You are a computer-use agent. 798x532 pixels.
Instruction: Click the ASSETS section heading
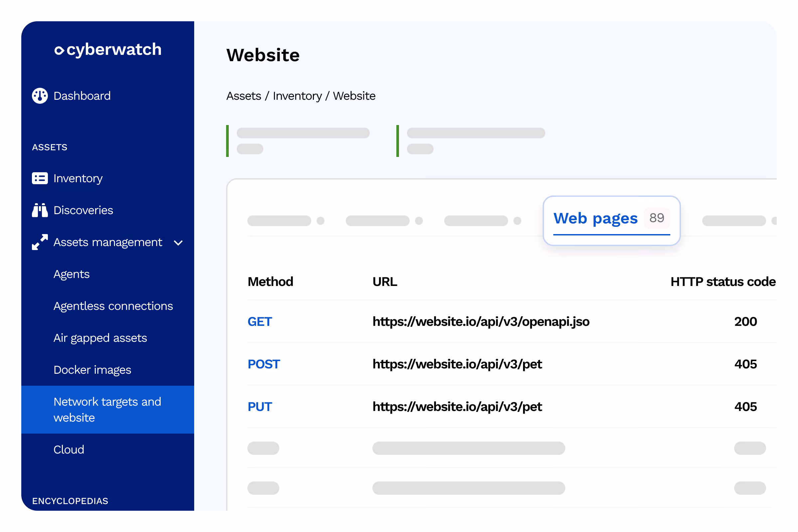click(x=50, y=147)
